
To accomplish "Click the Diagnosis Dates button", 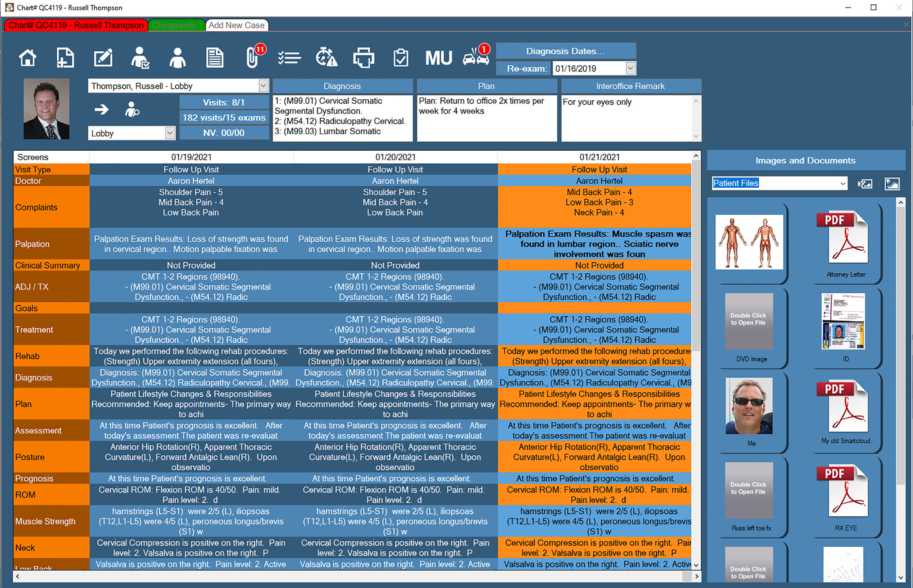I will 565,51.
